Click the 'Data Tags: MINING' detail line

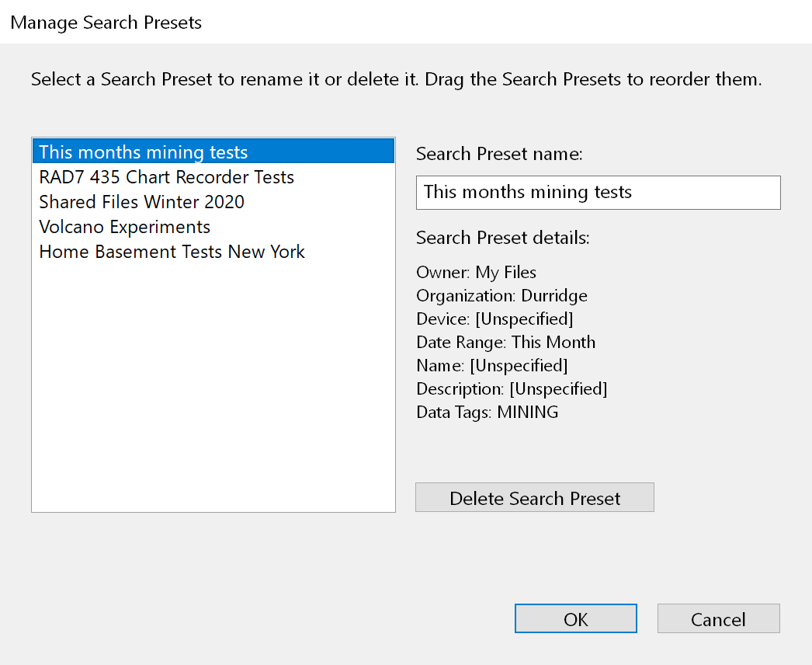click(487, 412)
